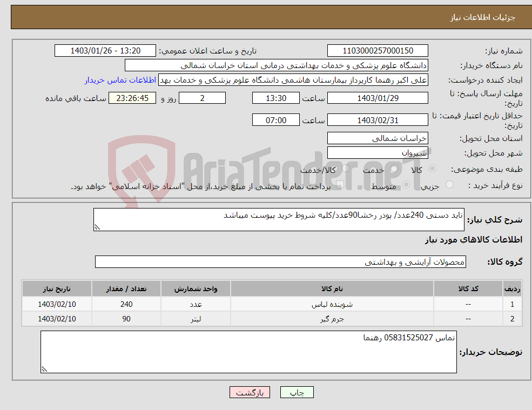Select the خدمت radio button
Image resolution: width=532 pixels, height=410 pixels.
pos(394,169)
